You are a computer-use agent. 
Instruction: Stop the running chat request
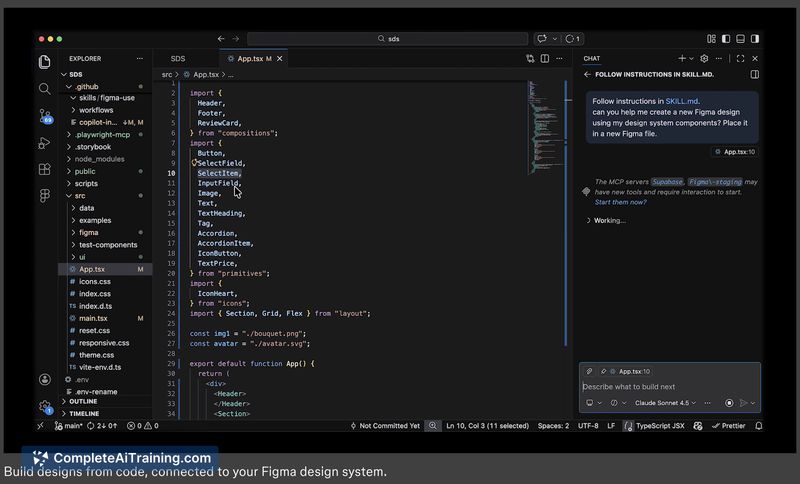(729, 403)
